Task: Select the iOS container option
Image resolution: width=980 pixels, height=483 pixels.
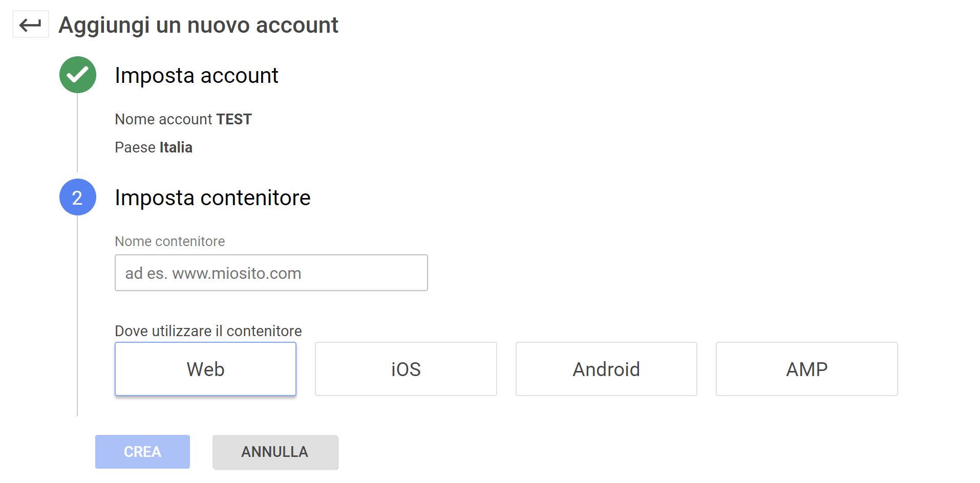Action: point(406,369)
